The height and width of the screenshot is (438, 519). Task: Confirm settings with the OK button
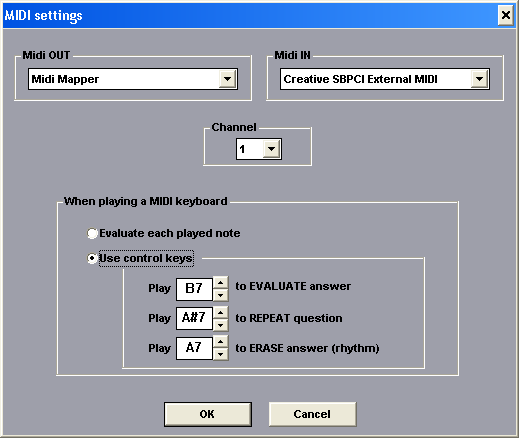208,414
